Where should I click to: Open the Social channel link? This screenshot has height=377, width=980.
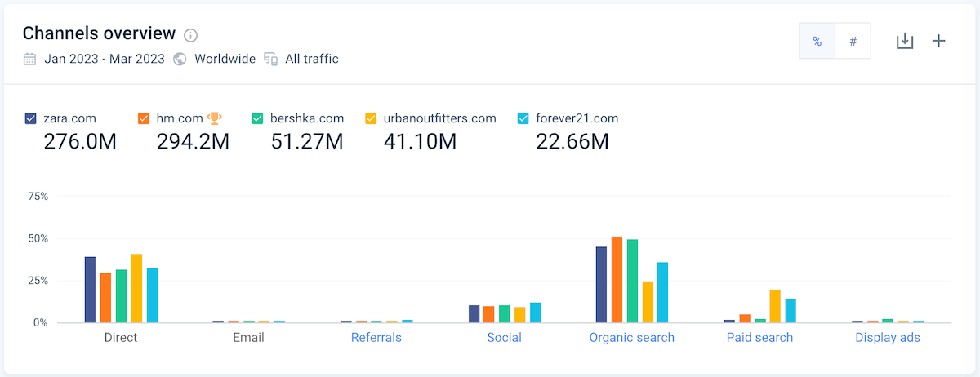(504, 337)
